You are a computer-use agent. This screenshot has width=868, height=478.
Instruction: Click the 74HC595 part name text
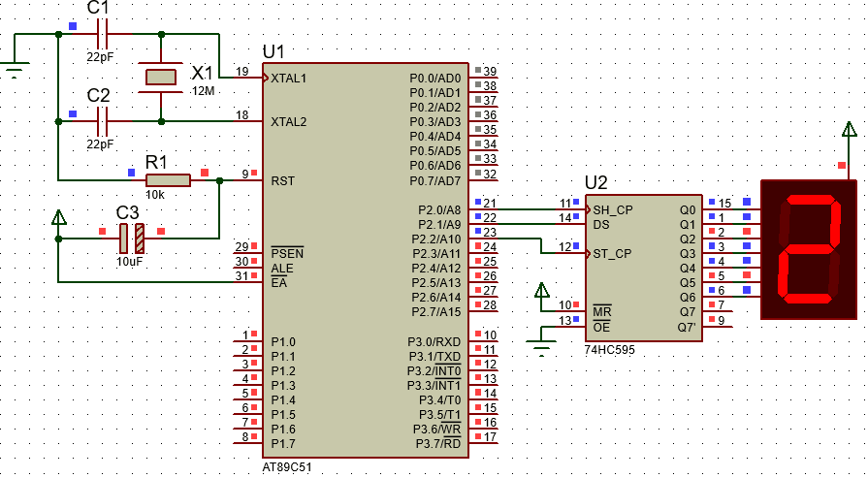click(609, 350)
